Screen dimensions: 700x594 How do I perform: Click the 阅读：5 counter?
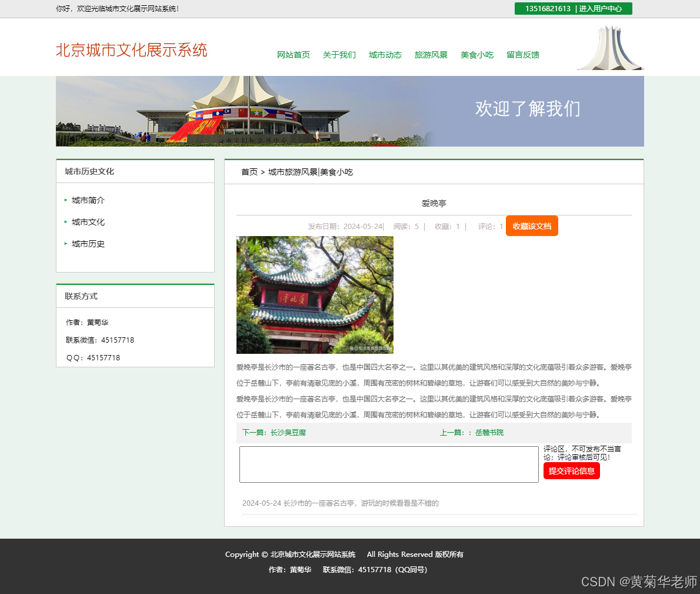tap(406, 227)
